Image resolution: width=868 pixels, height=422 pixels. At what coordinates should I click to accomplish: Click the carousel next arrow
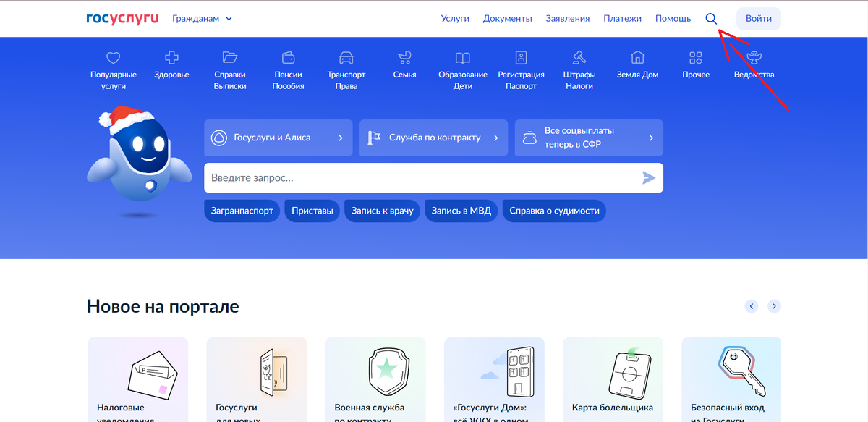774,305
